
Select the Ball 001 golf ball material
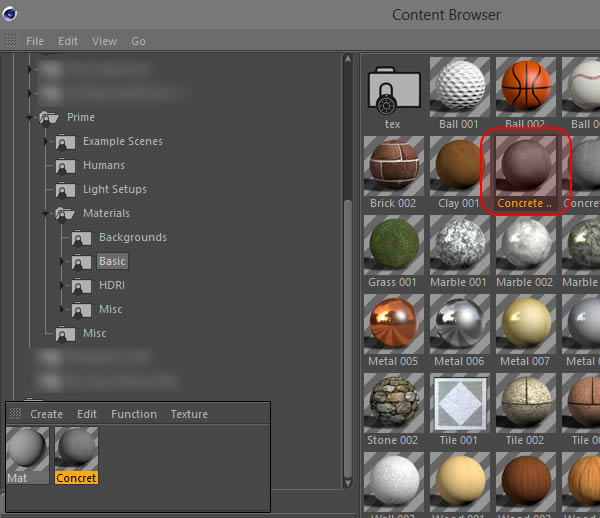pos(460,87)
